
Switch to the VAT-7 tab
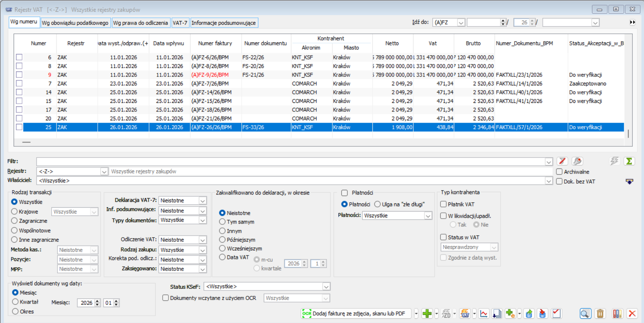click(x=180, y=23)
